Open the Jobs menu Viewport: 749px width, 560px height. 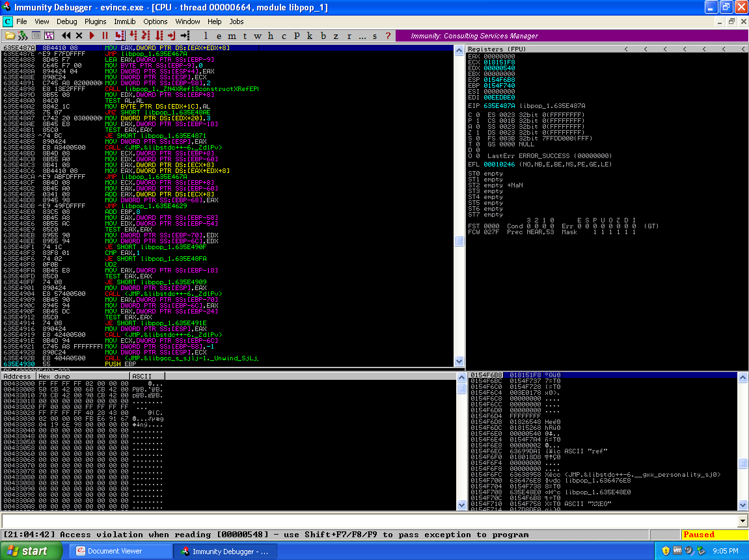click(236, 21)
